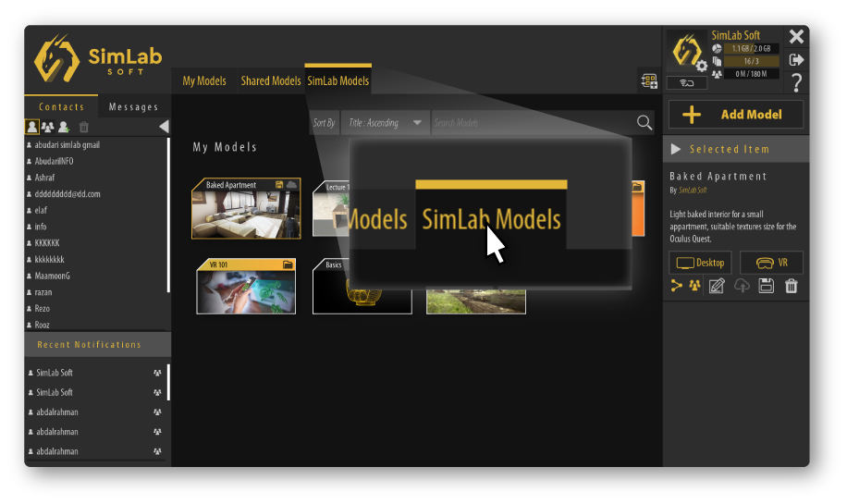This screenshot has height=504, width=847.
Task: Click save icon on Baked Apartment card
Action: pyautogui.click(x=279, y=185)
